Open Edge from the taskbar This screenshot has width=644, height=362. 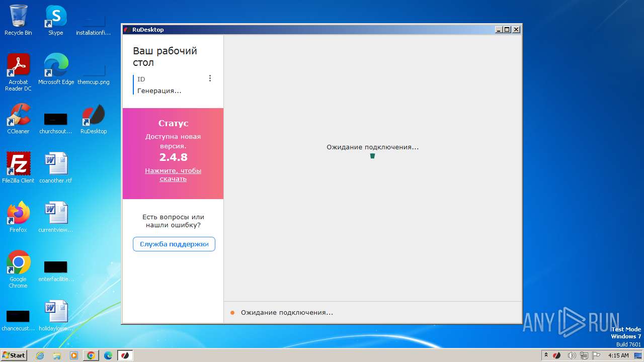click(108, 355)
